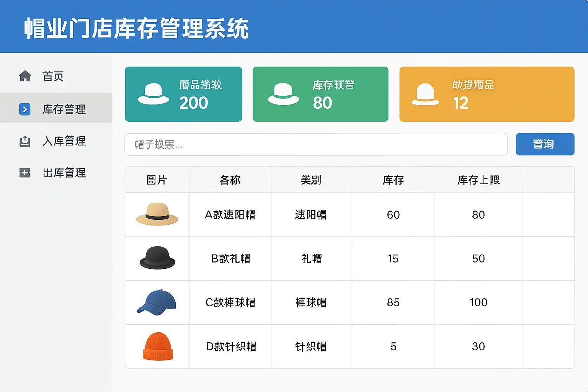Click the orange knit beanie thumbnail
The width and height of the screenshot is (588, 392).
[x=158, y=346]
